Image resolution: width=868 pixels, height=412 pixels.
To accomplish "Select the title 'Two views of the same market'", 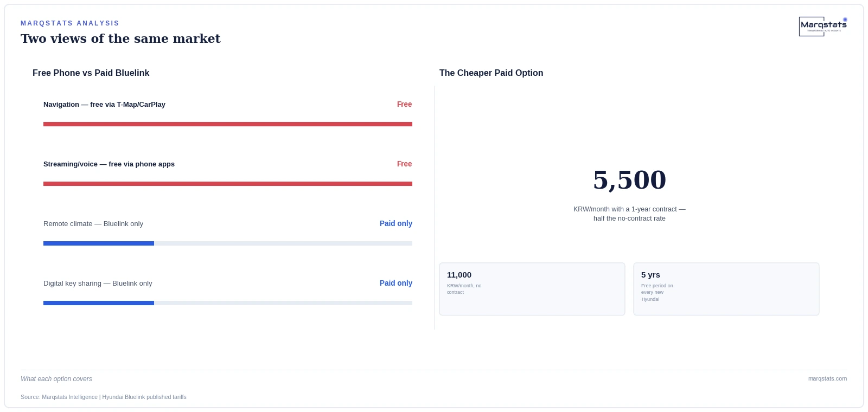I will [x=120, y=38].
